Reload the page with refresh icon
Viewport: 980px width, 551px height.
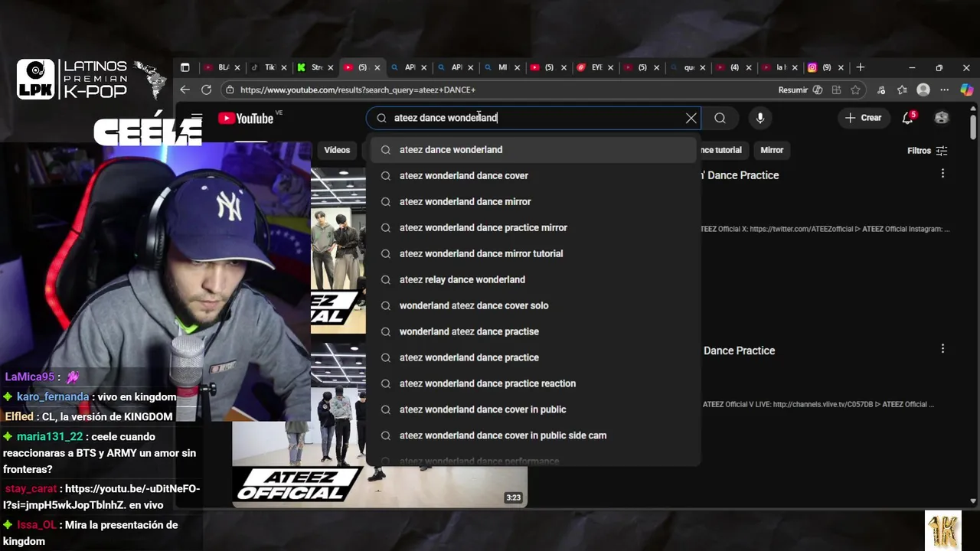[206, 90]
